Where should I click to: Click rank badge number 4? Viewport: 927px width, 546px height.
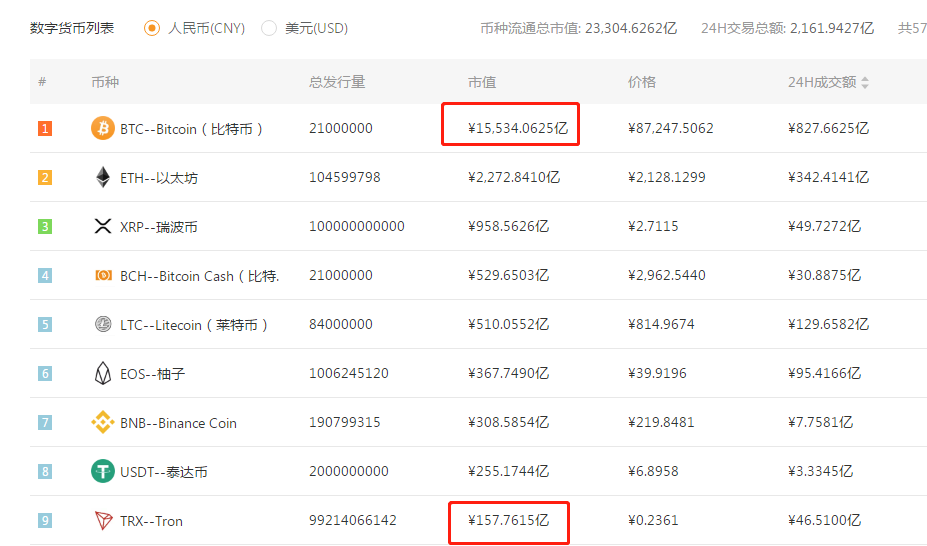(45, 275)
